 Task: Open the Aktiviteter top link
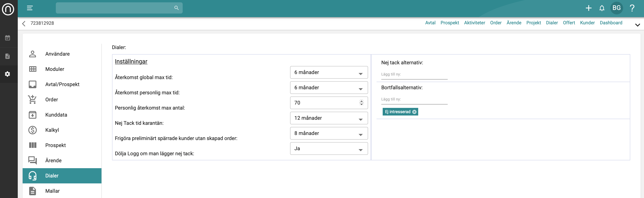(474, 23)
